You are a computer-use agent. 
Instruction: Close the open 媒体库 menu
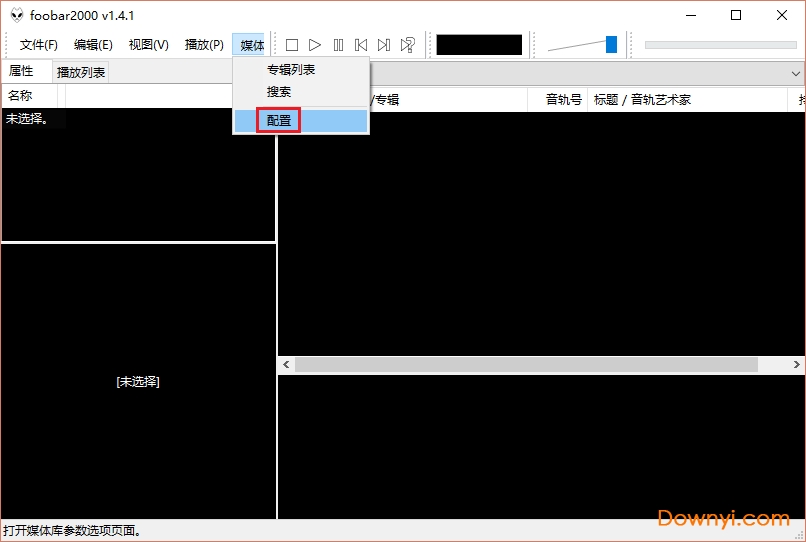point(249,45)
